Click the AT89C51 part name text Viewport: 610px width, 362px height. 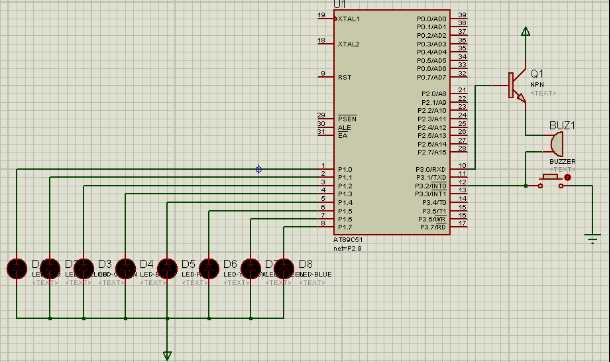click(x=348, y=240)
